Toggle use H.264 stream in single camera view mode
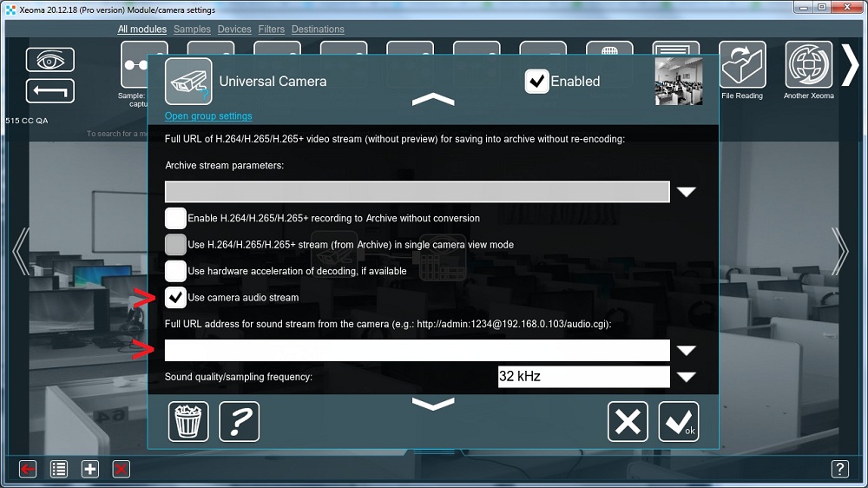Viewport: 868px width, 488px height. tap(175, 244)
